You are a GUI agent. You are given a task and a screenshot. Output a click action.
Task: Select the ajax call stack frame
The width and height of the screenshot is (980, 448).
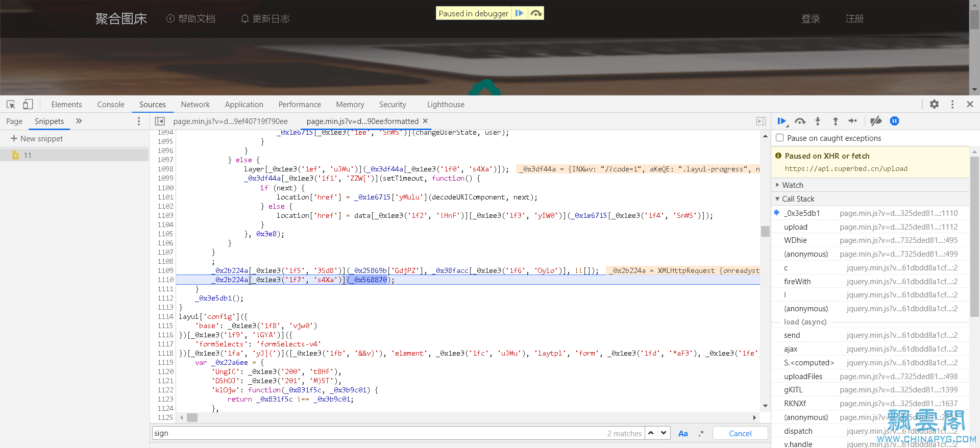870,349
